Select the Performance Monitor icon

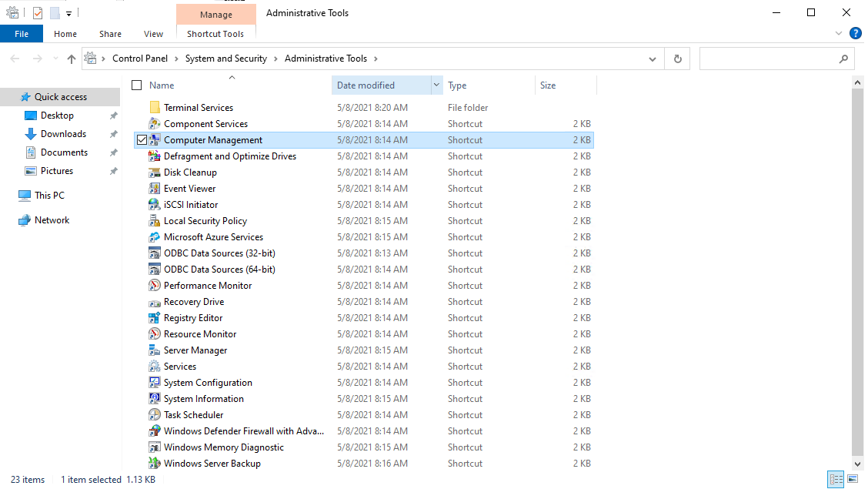pos(155,285)
